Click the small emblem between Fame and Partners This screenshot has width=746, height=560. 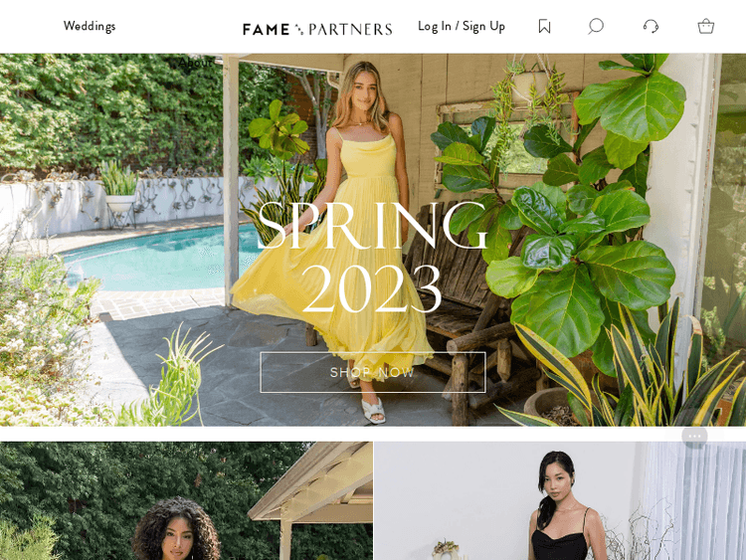[298, 30]
